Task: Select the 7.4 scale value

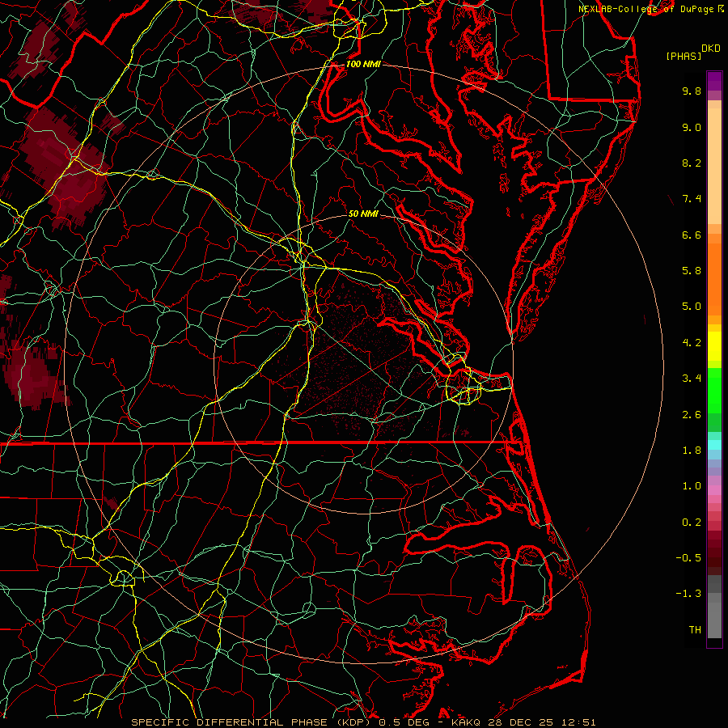Action: [x=692, y=199]
